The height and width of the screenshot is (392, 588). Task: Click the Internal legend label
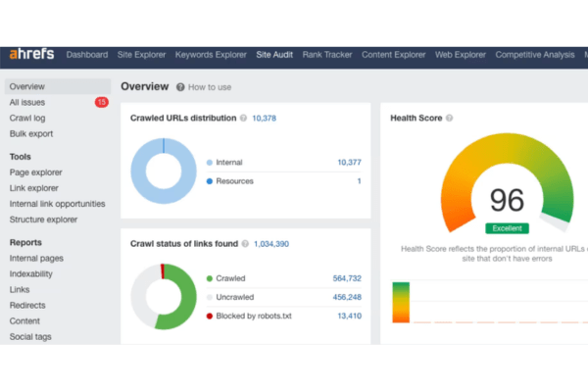click(229, 163)
